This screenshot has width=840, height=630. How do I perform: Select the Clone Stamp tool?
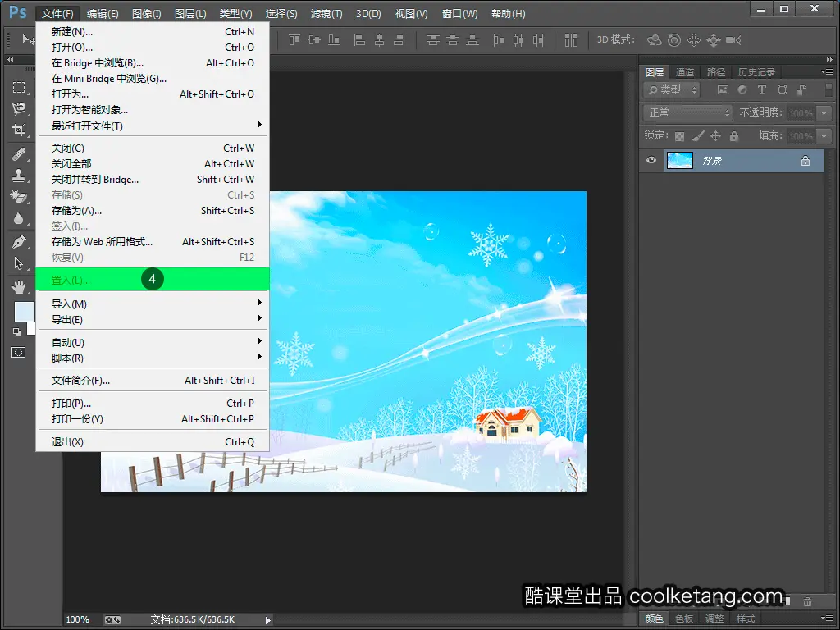pyautogui.click(x=20, y=176)
